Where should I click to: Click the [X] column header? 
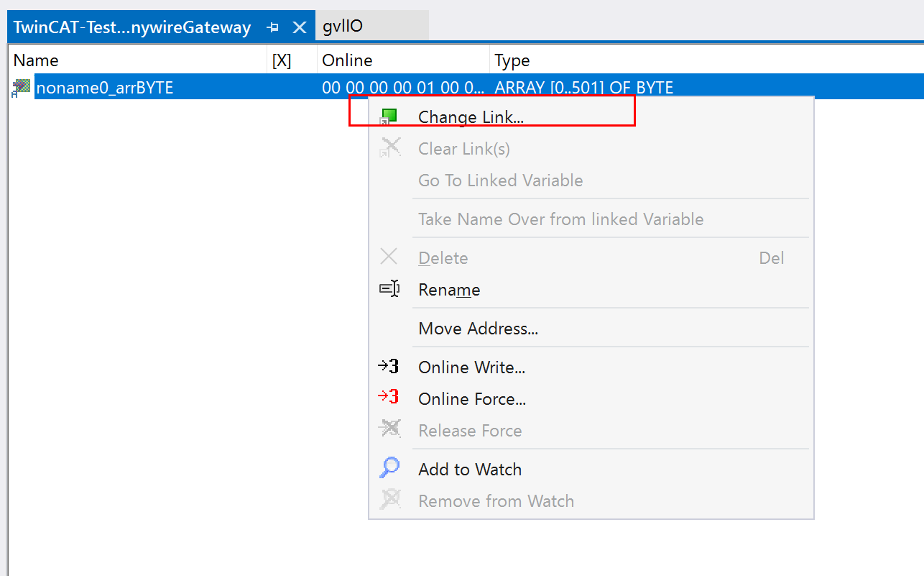[x=282, y=61]
